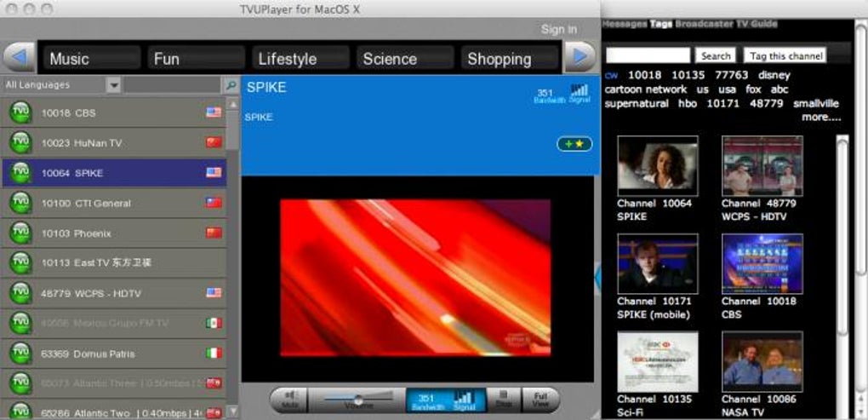Click the TVU icon beside 10100 CTI General

tap(21, 203)
